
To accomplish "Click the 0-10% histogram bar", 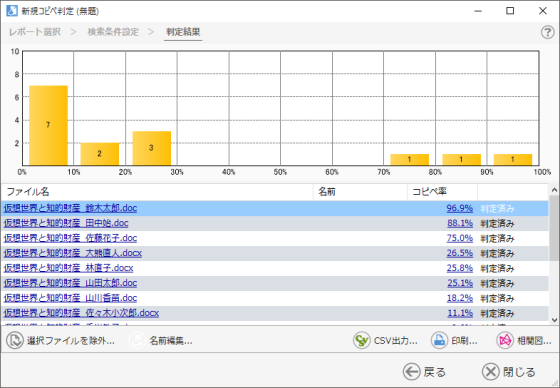I will coord(48,125).
